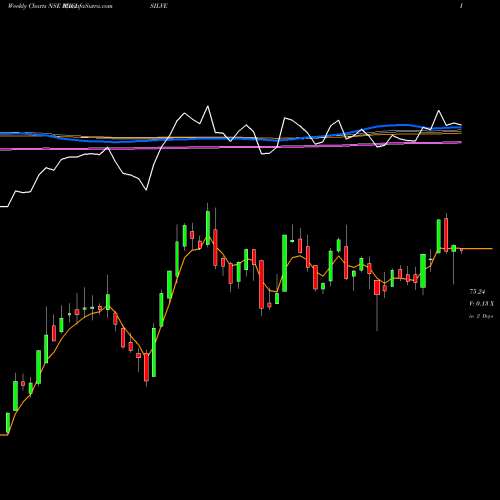Click the 'in 2 Days' label
Screen dimensions: 500x500
tap(481, 316)
